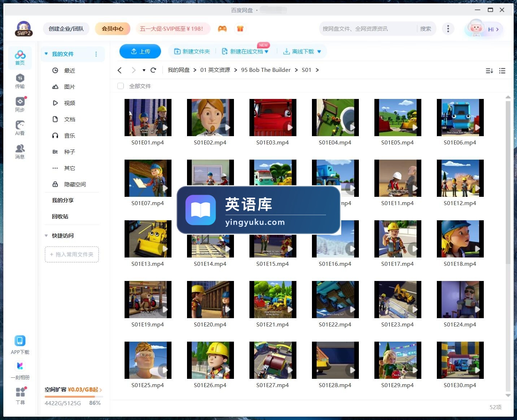Viewport: 517px width, 420px height.
Task: Open the navigation history dropdown arrow
Action: pyautogui.click(x=144, y=70)
